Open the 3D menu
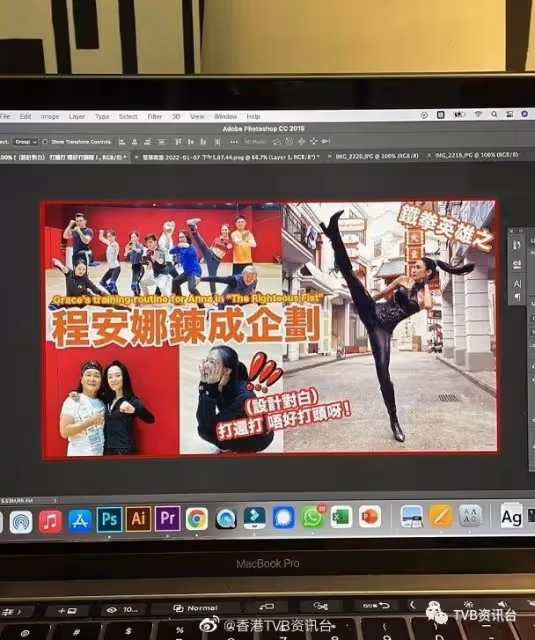The height and width of the screenshot is (640, 535). 176,117
